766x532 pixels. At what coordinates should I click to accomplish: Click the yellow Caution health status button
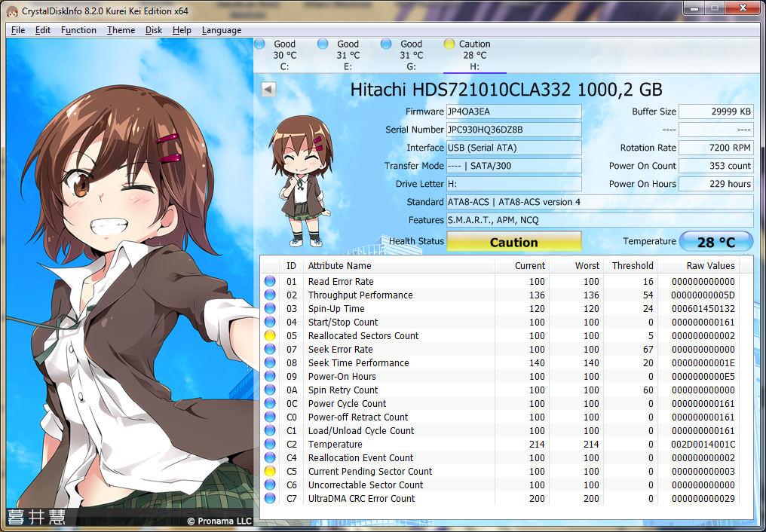[x=513, y=241]
